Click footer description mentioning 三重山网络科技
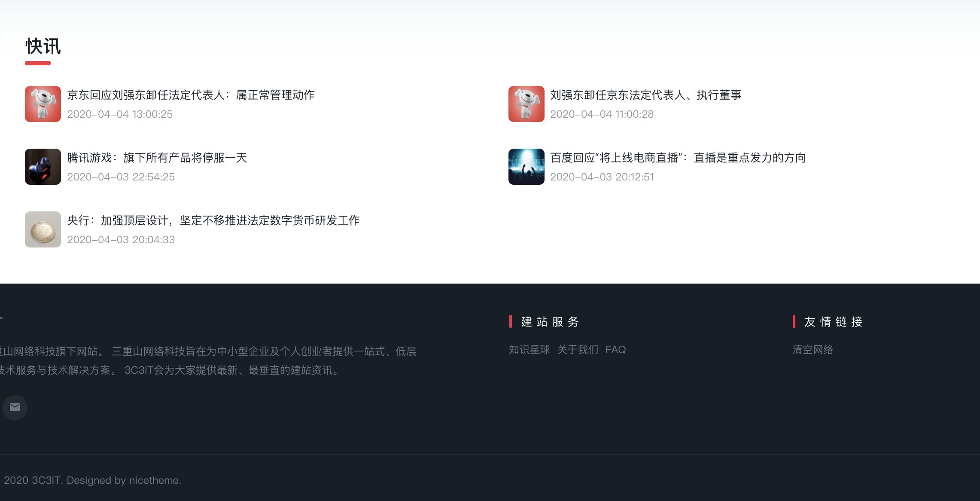Viewport: 980px width, 501px height. tap(208, 361)
